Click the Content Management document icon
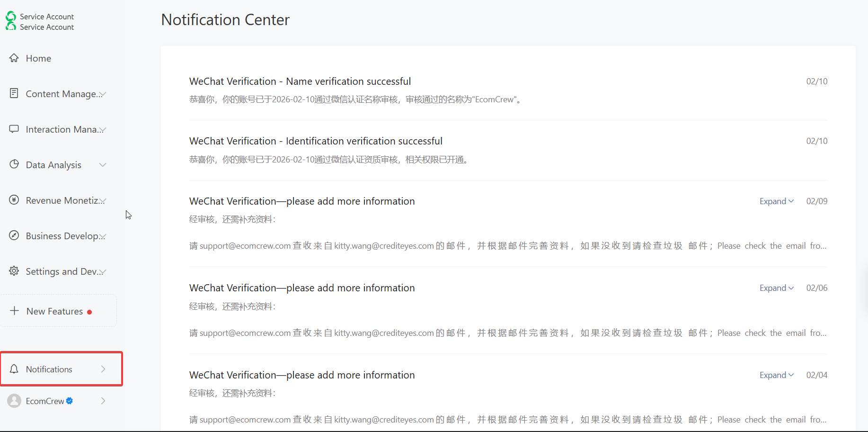This screenshot has height=432, width=868. (14, 93)
